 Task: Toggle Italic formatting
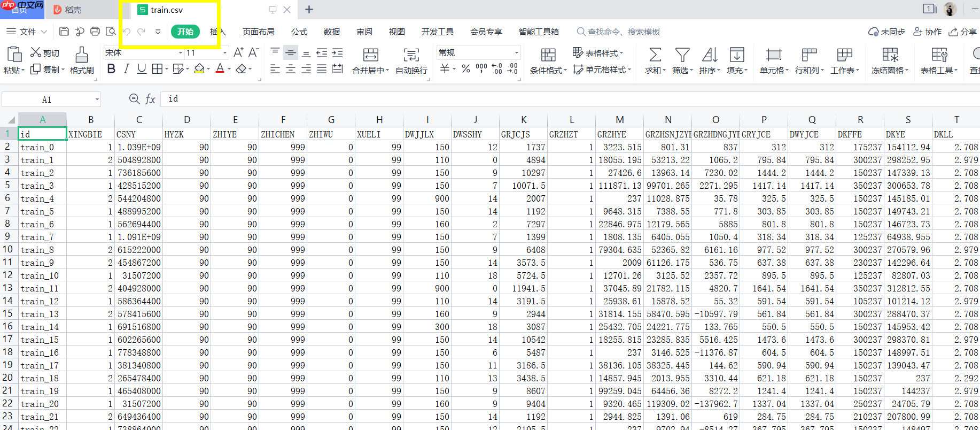tap(126, 69)
